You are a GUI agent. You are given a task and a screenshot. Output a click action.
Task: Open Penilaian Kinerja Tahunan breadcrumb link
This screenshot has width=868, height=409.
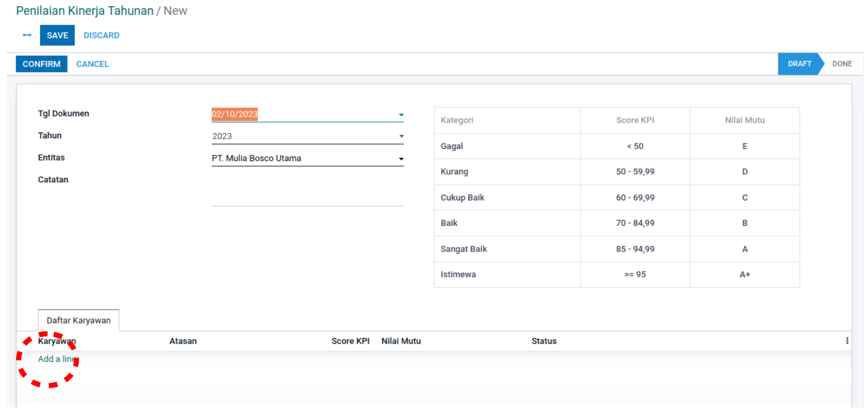coord(85,11)
